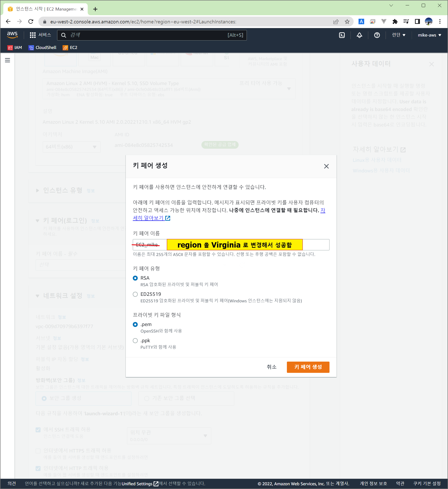Open the left hamburger navigation menu
Viewport: 448px width, 489px height.
7,60
